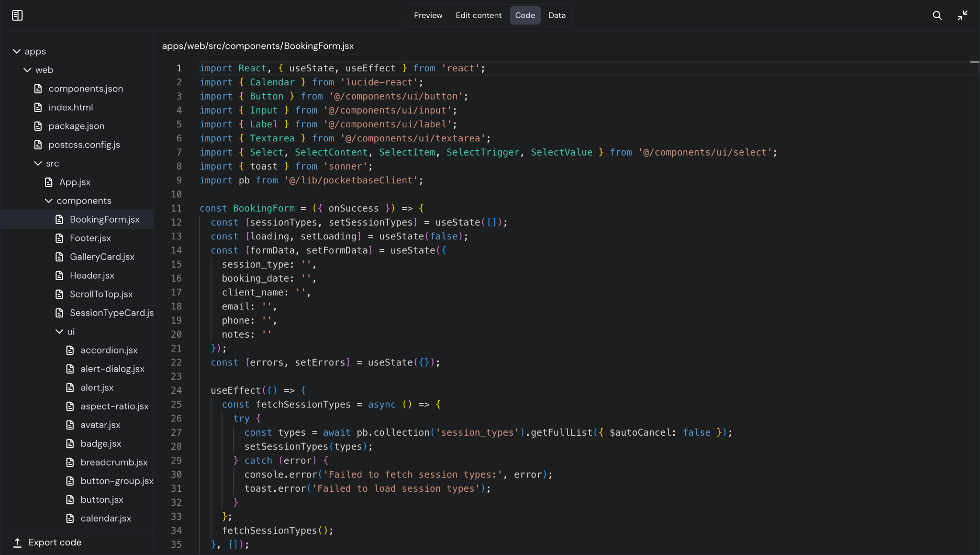Click the alert-dialog.jsx file icon
Image resolution: width=980 pixels, height=555 pixels.
70,369
